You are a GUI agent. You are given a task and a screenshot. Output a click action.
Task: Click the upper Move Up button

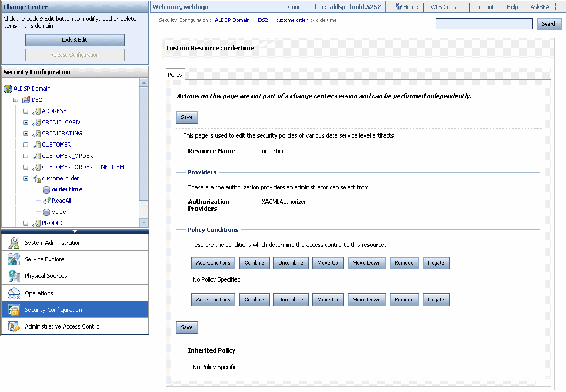328,263
